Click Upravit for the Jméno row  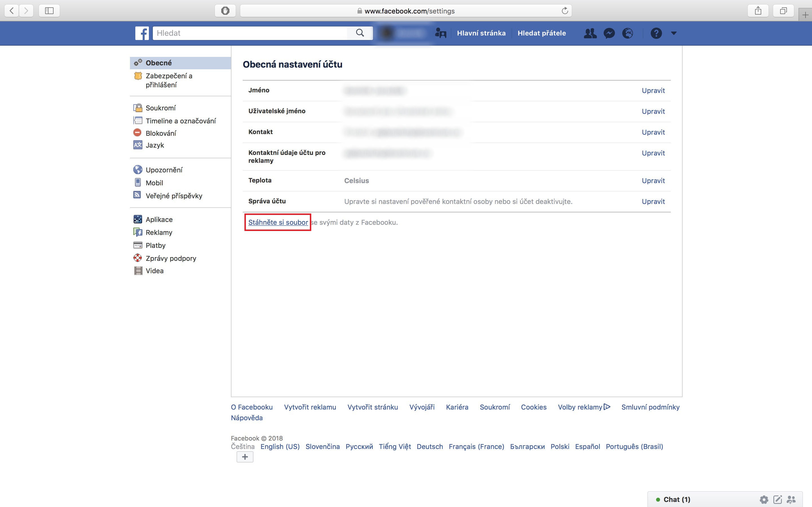coord(653,90)
